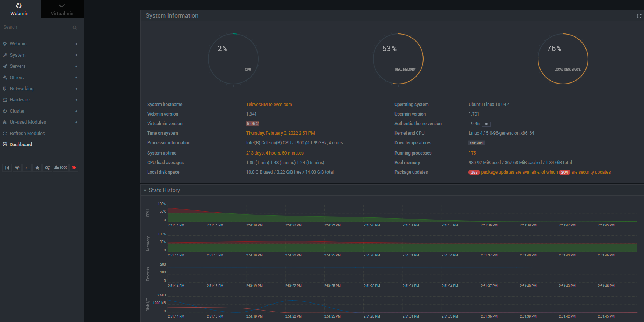The width and height of the screenshot is (644, 322).
Task: Refresh system information panel icon
Action: click(639, 16)
